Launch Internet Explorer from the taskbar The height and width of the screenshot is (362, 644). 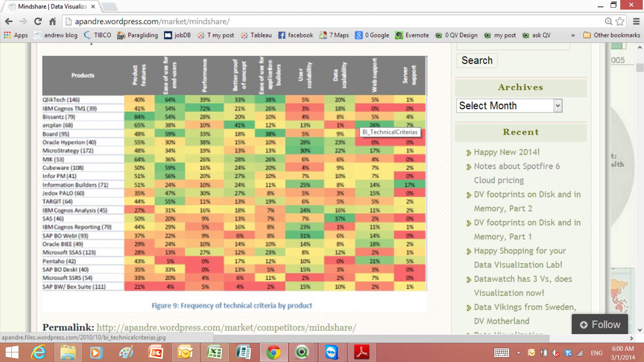pos(39,353)
